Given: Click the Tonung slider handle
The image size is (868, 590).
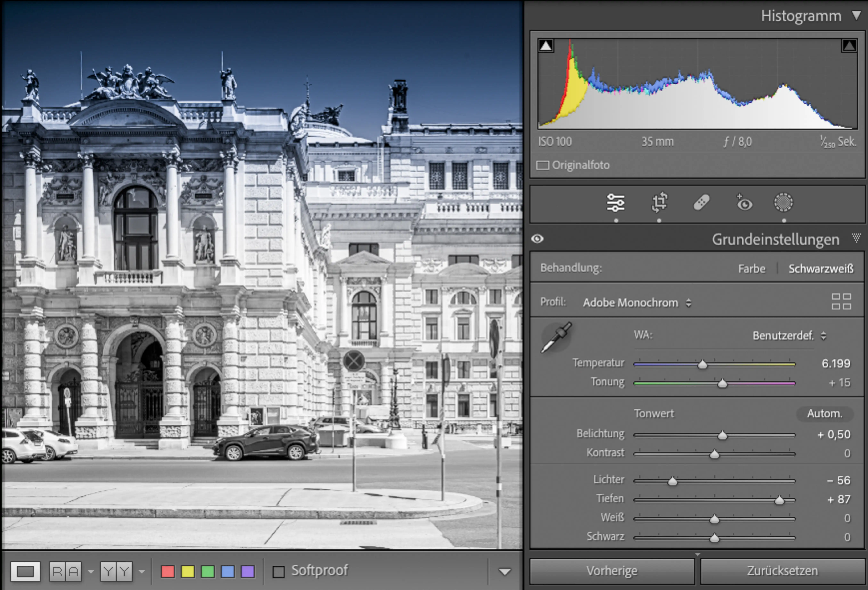Looking at the screenshot, I should click(722, 384).
